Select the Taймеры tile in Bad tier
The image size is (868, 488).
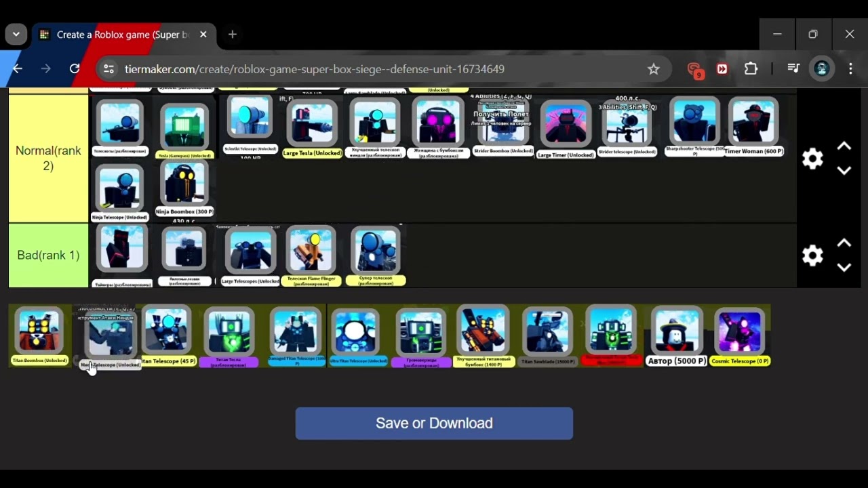(122, 256)
